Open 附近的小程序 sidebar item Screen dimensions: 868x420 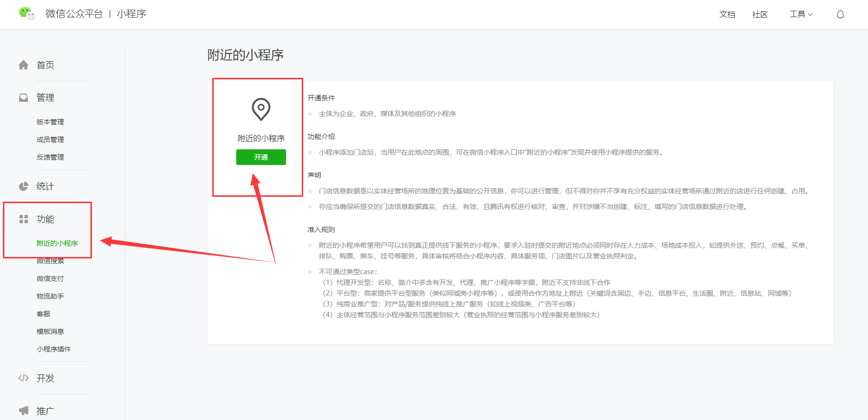(x=57, y=243)
